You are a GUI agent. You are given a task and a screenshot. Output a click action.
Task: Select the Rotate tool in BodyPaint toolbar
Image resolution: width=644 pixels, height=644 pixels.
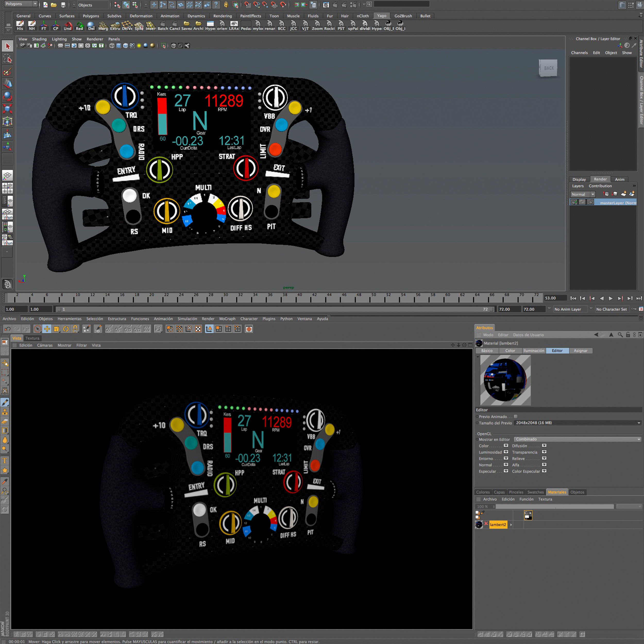pos(66,329)
